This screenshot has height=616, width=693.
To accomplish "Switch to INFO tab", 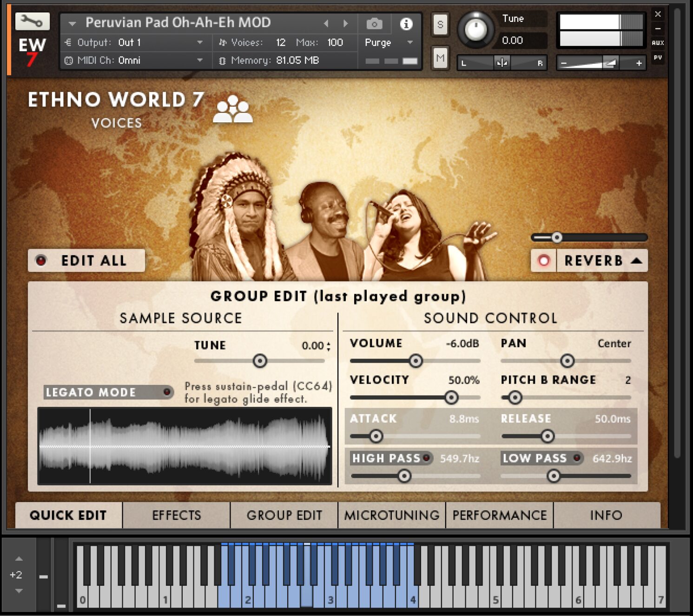I will click(607, 515).
